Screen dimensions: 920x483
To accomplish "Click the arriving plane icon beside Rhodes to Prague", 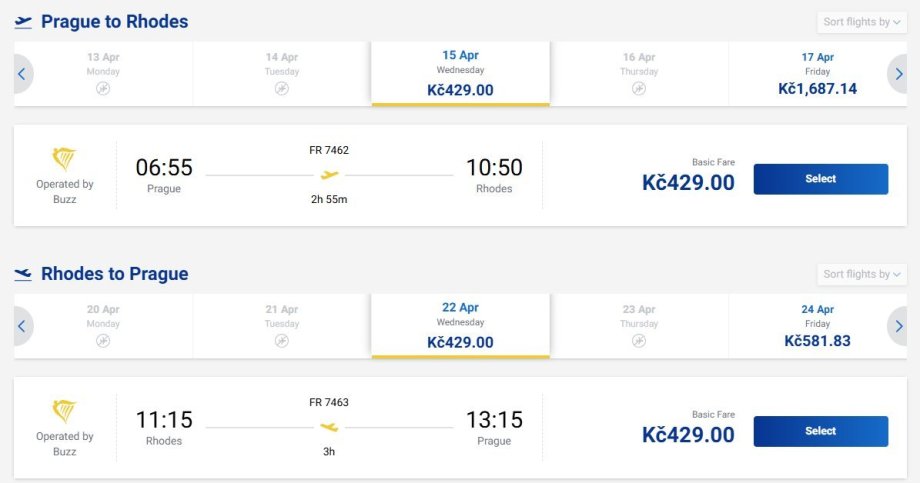I will [23, 274].
